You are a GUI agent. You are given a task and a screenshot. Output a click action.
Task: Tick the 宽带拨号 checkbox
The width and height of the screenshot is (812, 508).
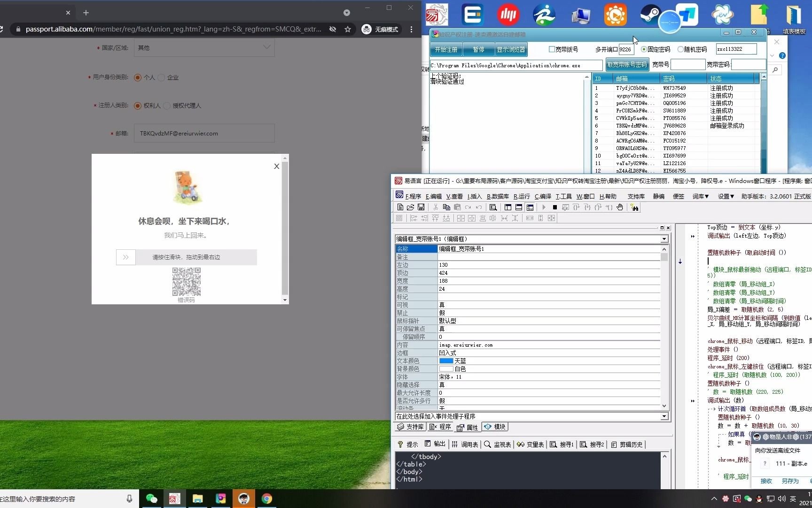pos(552,49)
